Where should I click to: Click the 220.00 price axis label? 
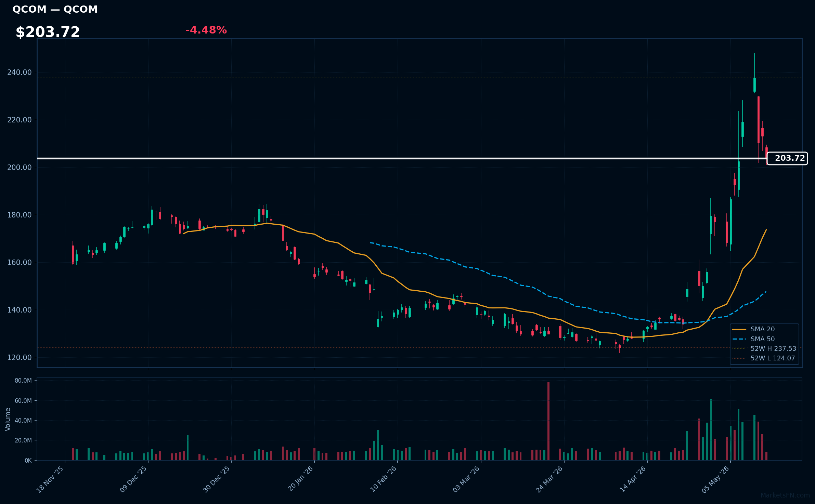tap(19, 120)
